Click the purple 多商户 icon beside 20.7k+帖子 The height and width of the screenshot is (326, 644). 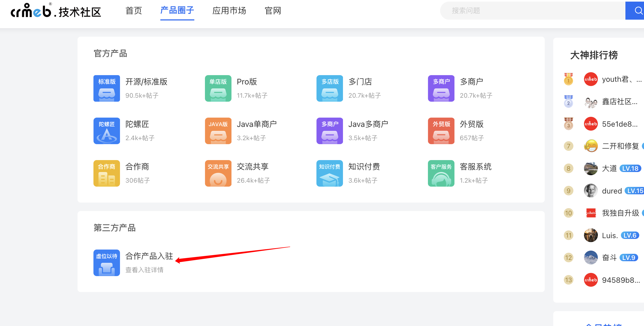(x=441, y=88)
